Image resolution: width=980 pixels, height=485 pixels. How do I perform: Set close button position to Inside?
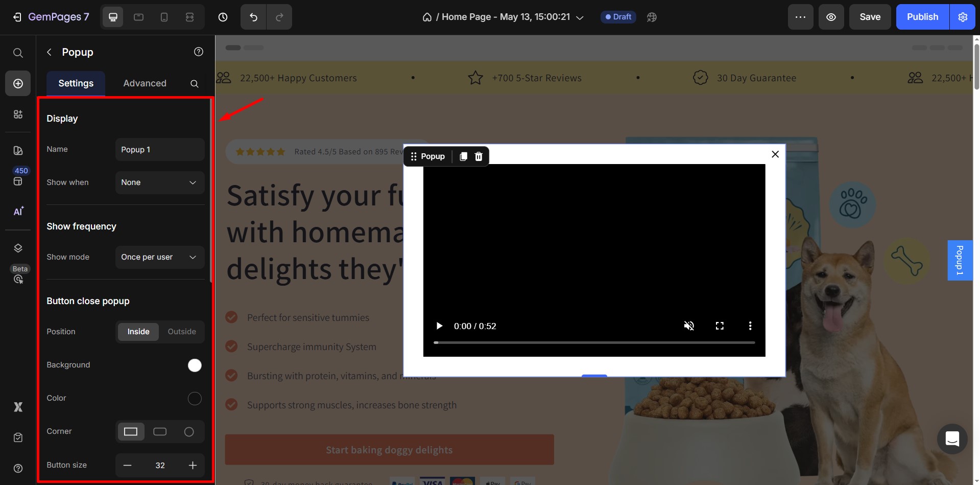coord(138,332)
